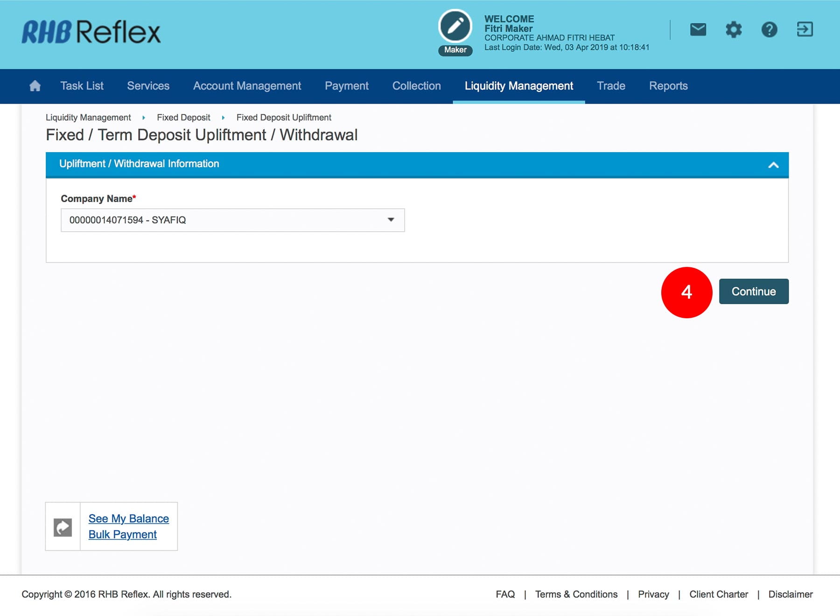This screenshot has width=840, height=616.
Task: Click the Maker pencil profile icon
Action: (x=455, y=27)
